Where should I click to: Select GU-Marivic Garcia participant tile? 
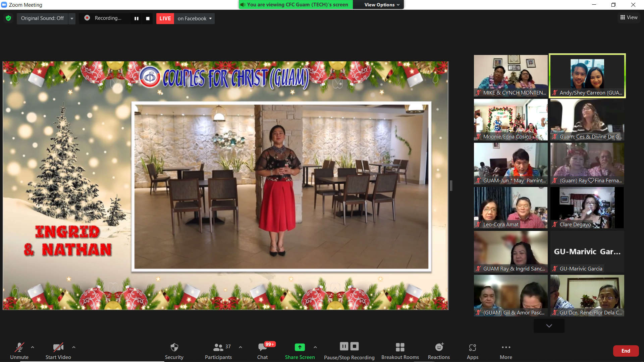[587, 252]
